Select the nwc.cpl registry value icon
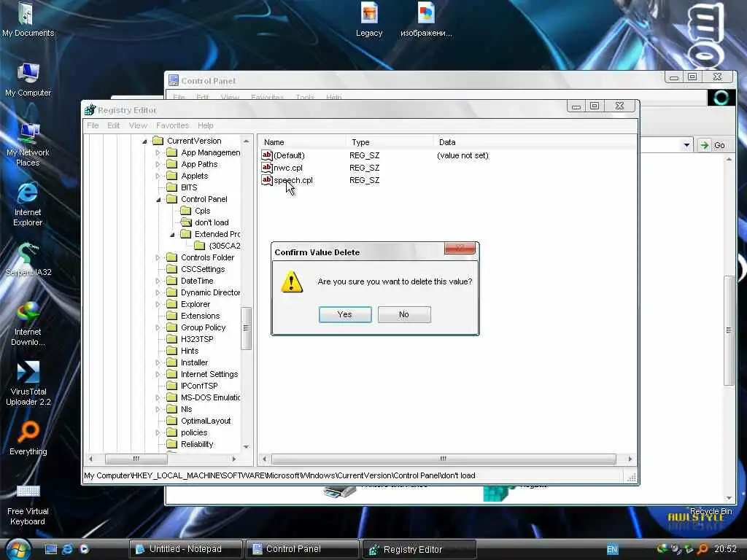Viewport: 747px width, 560px height. click(x=267, y=168)
